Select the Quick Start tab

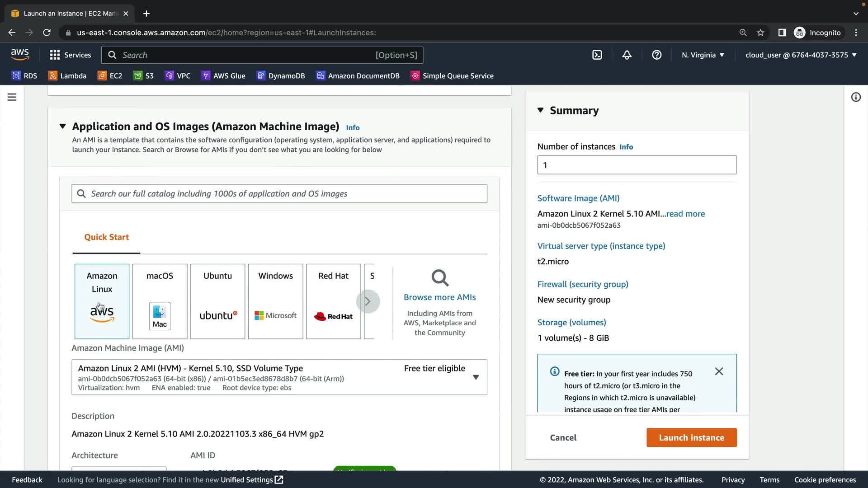106,237
